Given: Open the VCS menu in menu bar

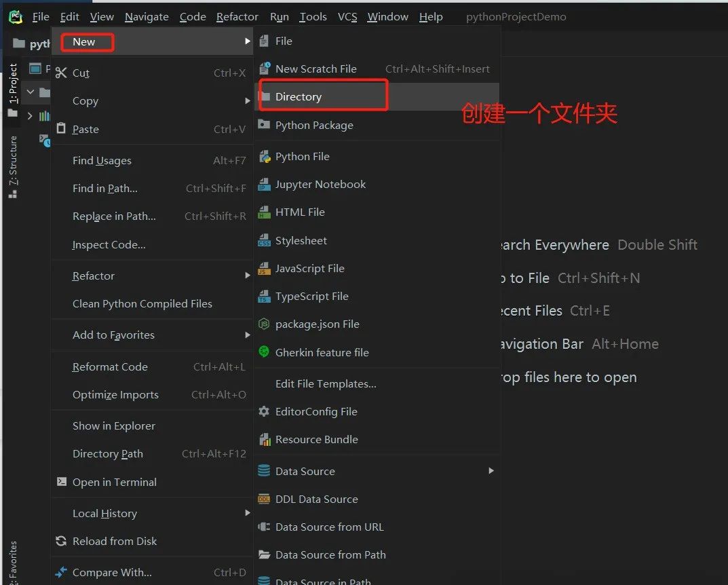Looking at the screenshot, I should click(x=347, y=17).
